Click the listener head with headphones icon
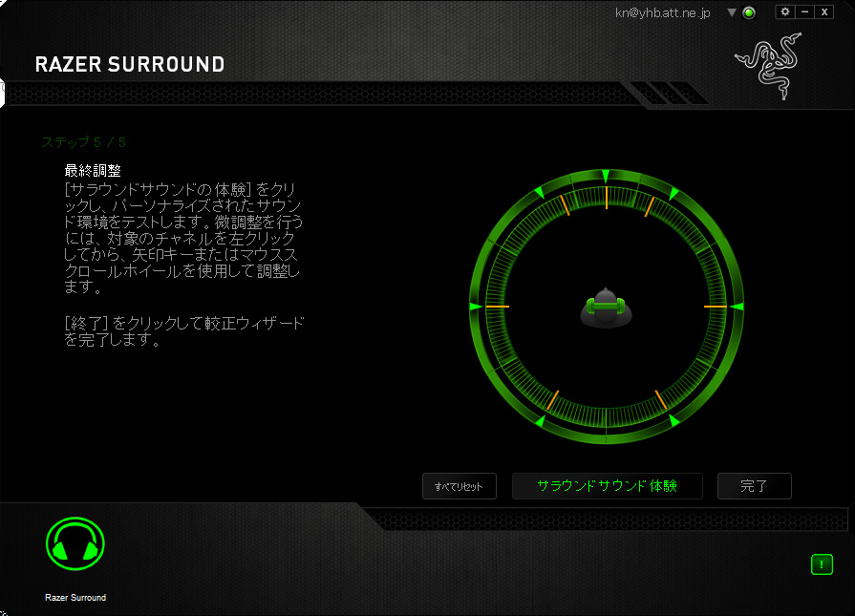855x616 pixels. pos(606,308)
